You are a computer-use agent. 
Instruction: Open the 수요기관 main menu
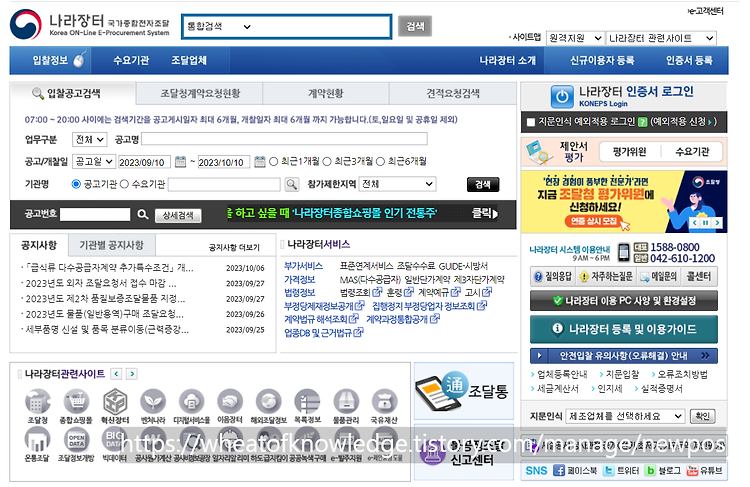pyautogui.click(x=131, y=61)
